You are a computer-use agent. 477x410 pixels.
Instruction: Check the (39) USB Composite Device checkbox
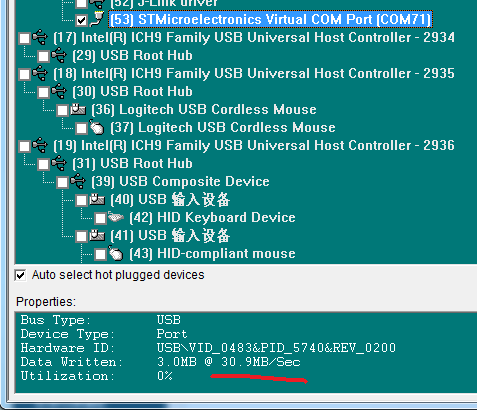(63, 182)
